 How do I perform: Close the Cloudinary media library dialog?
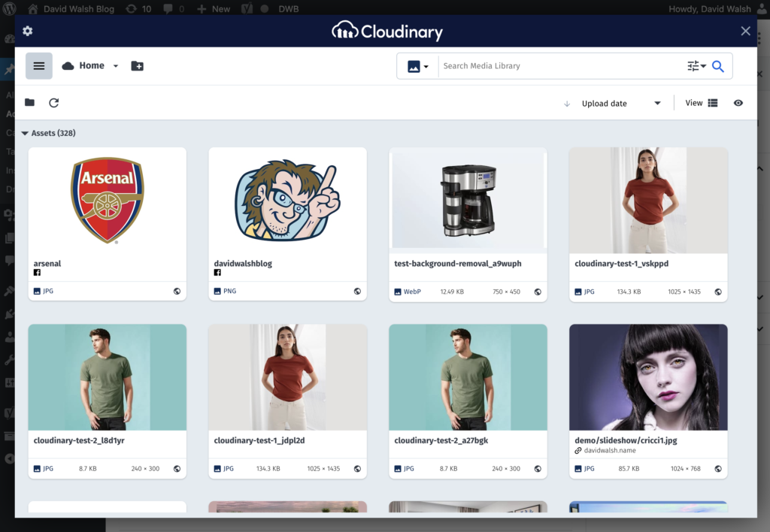click(745, 31)
